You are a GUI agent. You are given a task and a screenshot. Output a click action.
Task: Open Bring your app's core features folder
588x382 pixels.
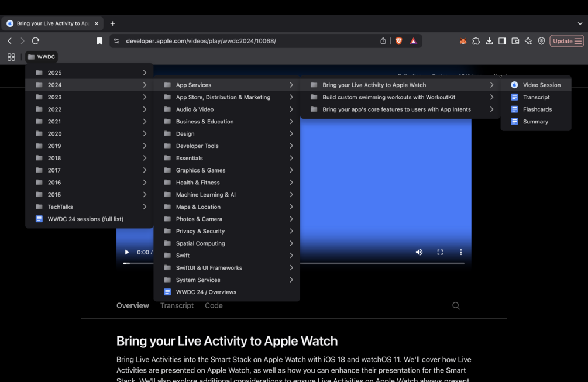click(400, 109)
